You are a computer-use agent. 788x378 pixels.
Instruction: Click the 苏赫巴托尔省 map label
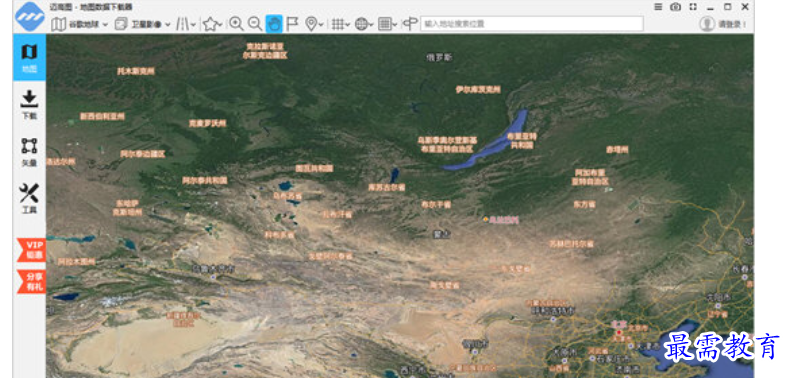[571, 244]
